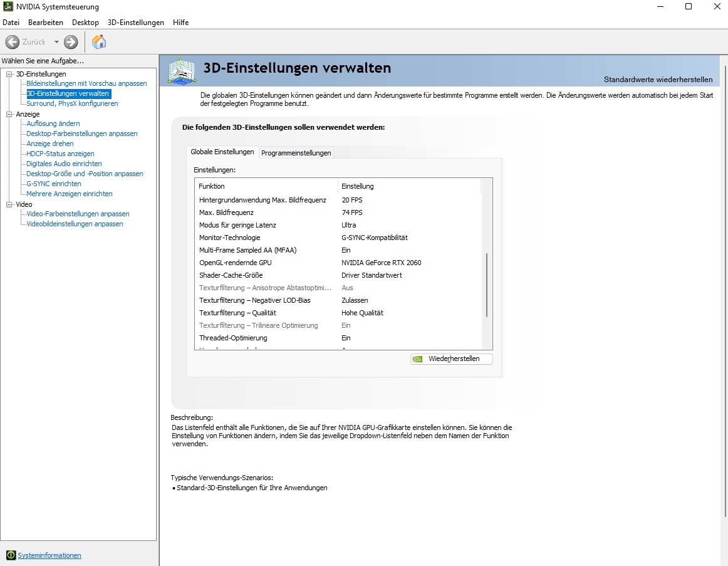728x566 pixels.
Task: Open the 3D-Einstellungen menu
Action: point(136,23)
